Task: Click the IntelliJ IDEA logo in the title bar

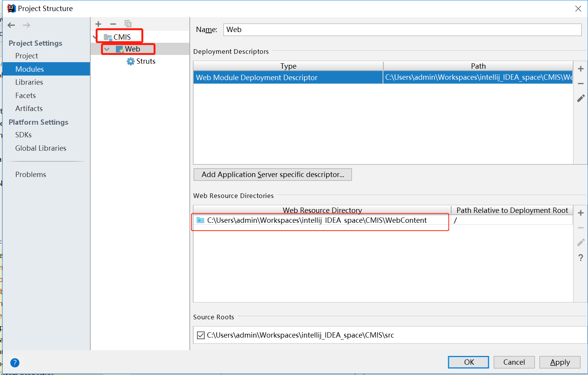Action: (11, 8)
